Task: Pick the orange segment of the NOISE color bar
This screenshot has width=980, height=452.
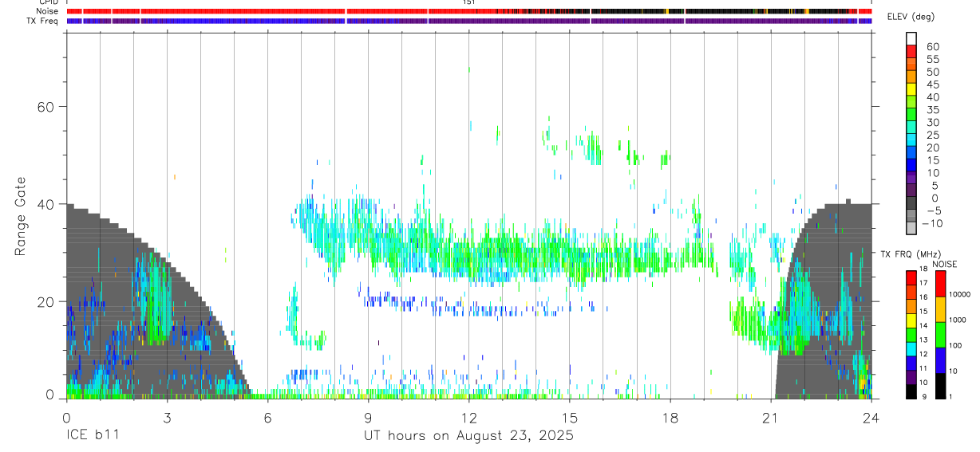Action: tap(941, 309)
